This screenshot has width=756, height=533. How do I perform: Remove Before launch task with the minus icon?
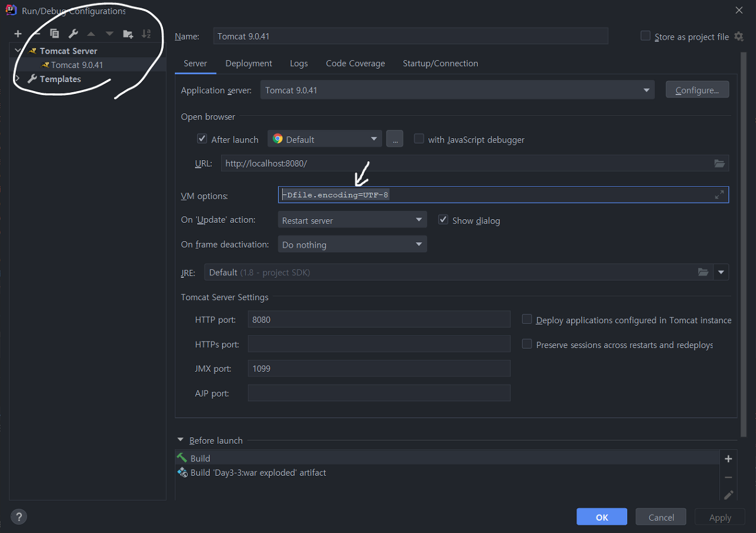[728, 477]
